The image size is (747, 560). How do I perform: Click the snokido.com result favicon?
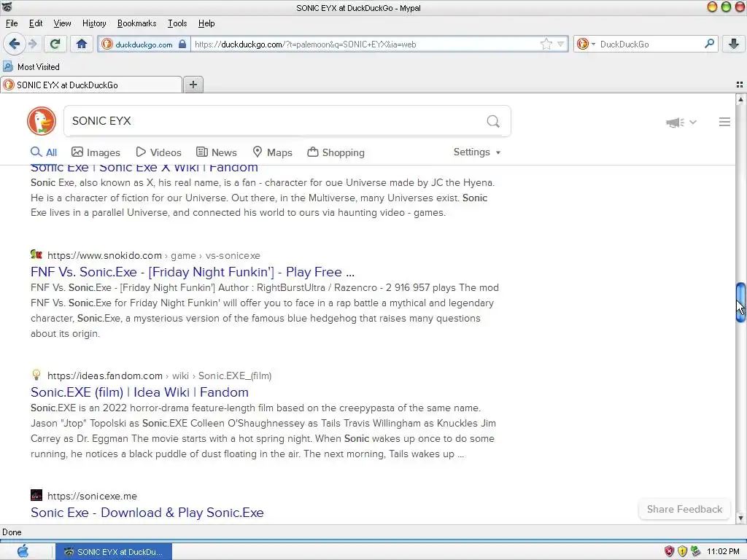pos(36,254)
